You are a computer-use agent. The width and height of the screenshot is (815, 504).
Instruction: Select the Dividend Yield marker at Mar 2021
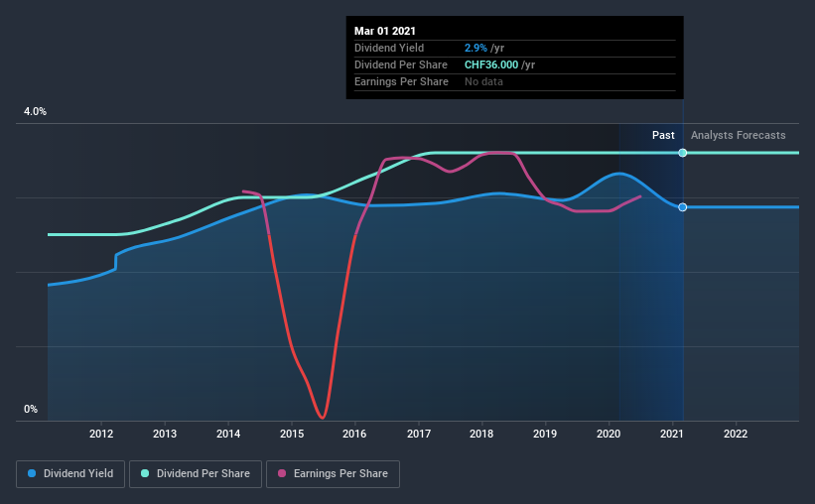(682, 207)
